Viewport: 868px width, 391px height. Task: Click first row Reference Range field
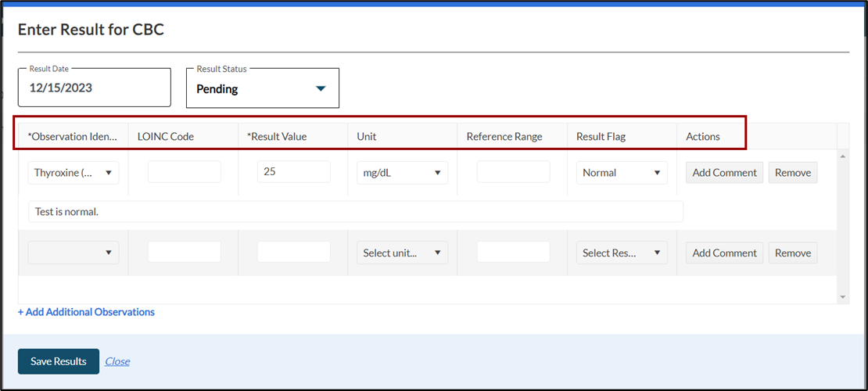click(x=513, y=172)
